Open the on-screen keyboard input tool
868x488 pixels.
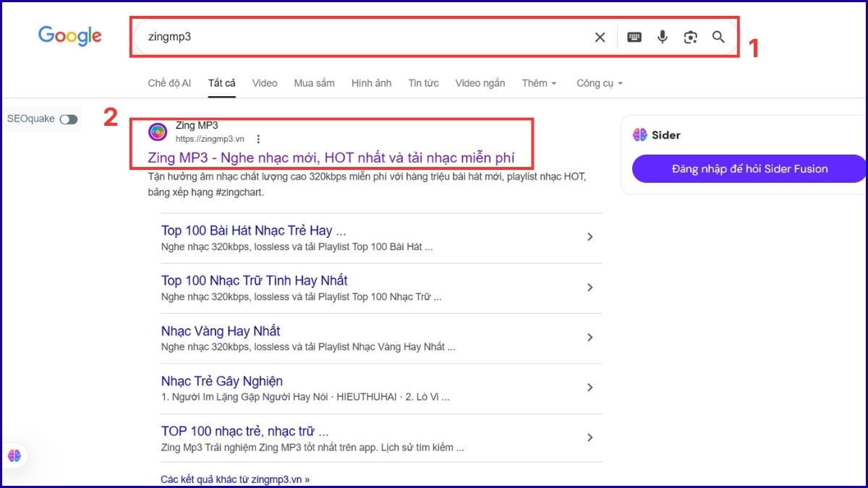[x=634, y=37]
